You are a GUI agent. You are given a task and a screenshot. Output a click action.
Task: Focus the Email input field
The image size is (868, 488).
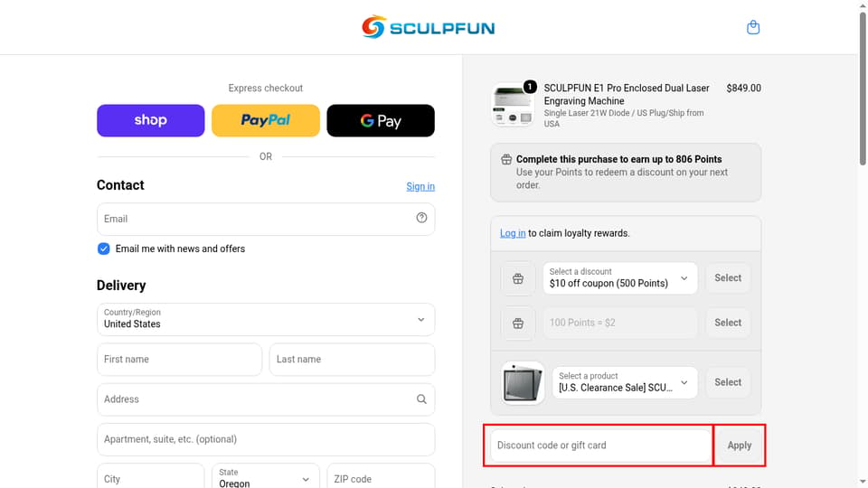(x=266, y=219)
